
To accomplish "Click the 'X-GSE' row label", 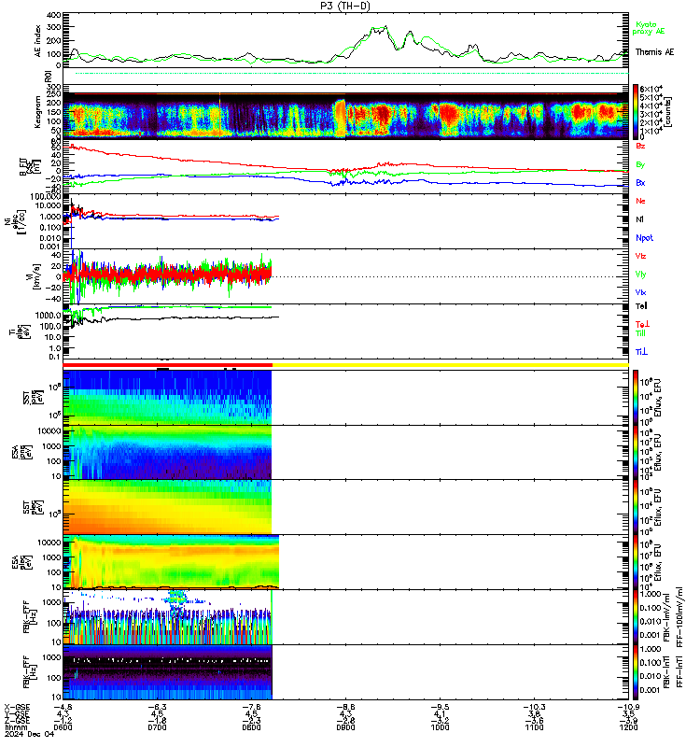I will pos(17,707).
